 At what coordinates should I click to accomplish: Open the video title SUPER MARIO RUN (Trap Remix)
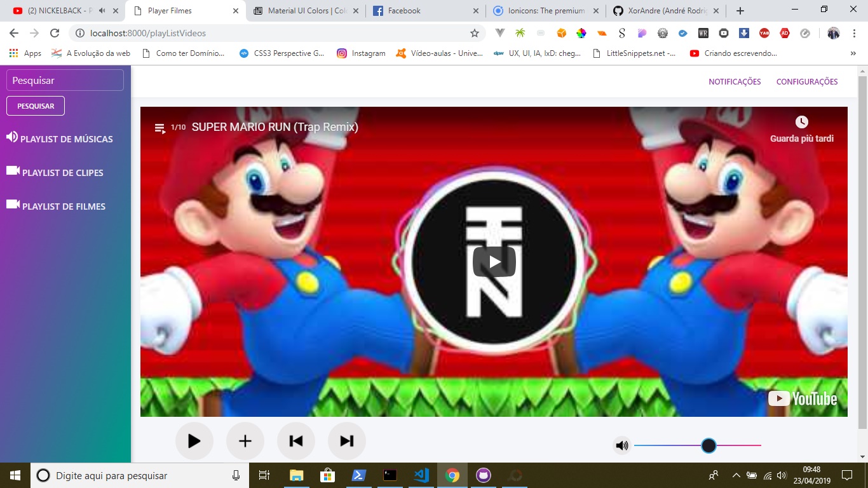pos(275,127)
